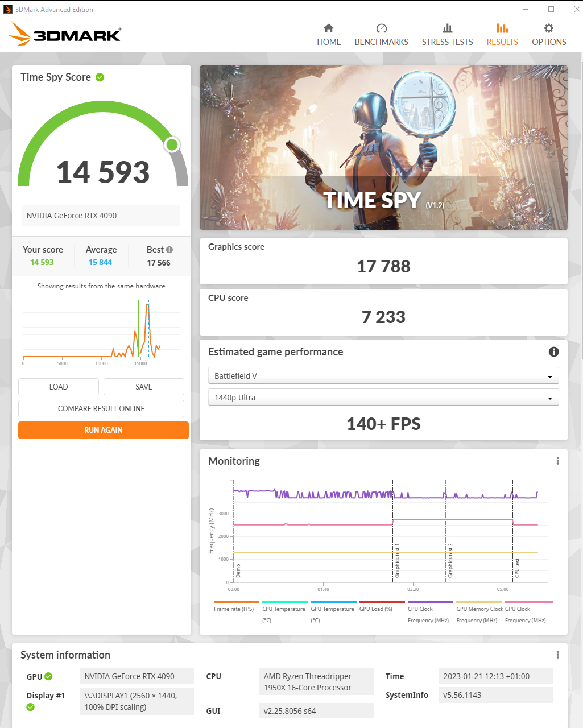Toggle CPU Clock Frequency legend entry

coord(430,613)
